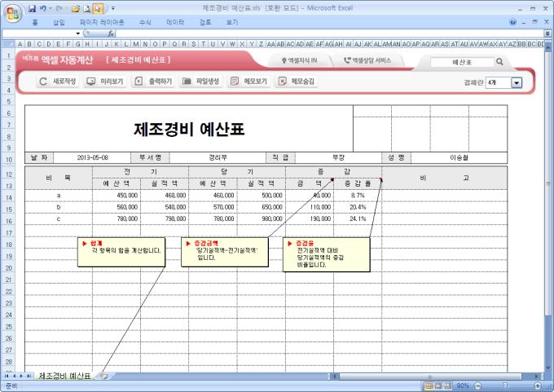554x392 pixels.
Task: Select row b 증감 금액 110,000 cell
Action: [310, 207]
